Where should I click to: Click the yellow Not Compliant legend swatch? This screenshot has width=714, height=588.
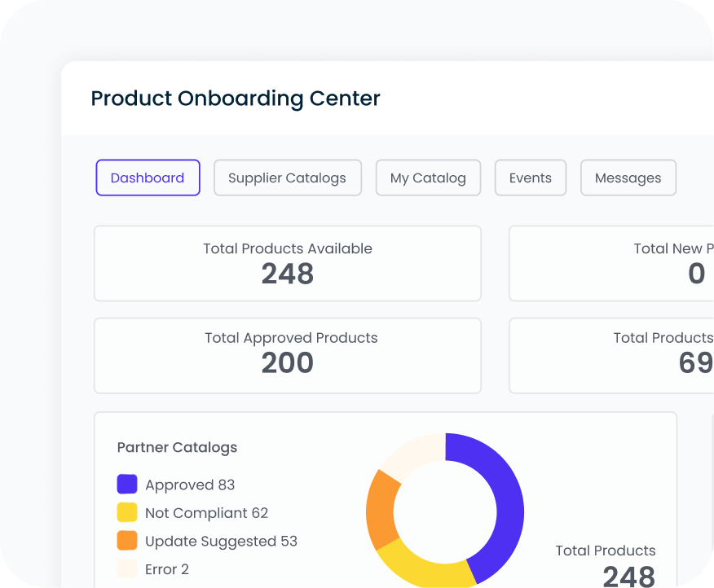pyautogui.click(x=126, y=512)
